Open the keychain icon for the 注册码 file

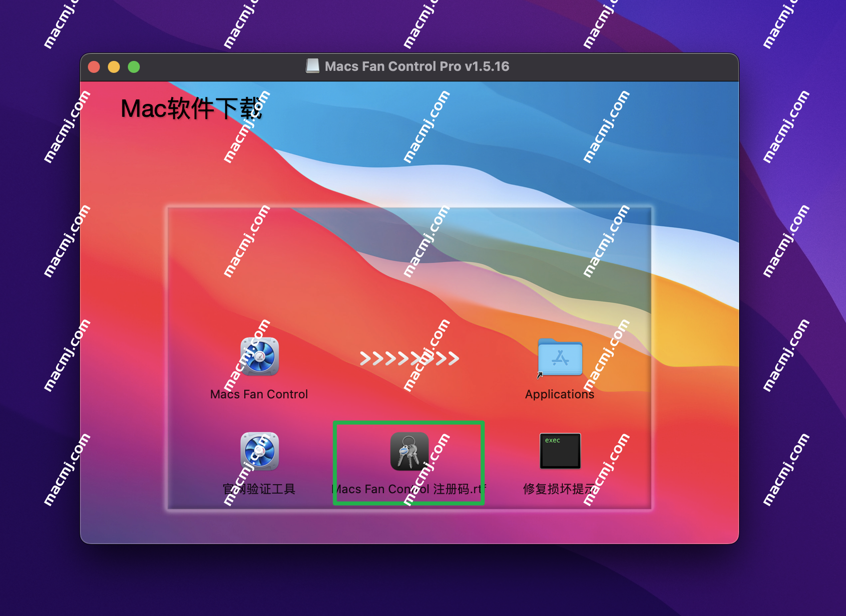(410, 451)
